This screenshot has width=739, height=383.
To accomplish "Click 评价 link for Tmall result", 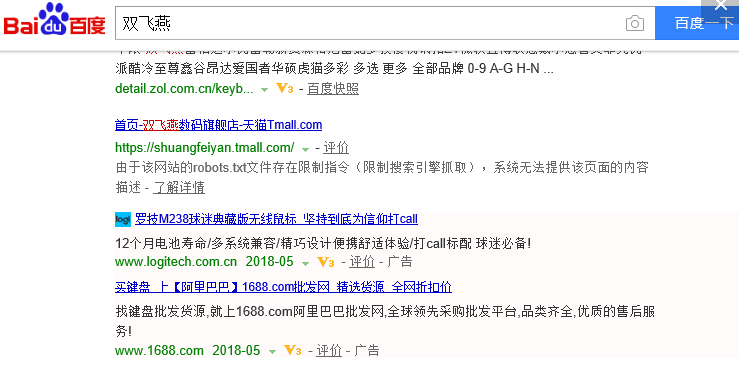I will pos(336,147).
